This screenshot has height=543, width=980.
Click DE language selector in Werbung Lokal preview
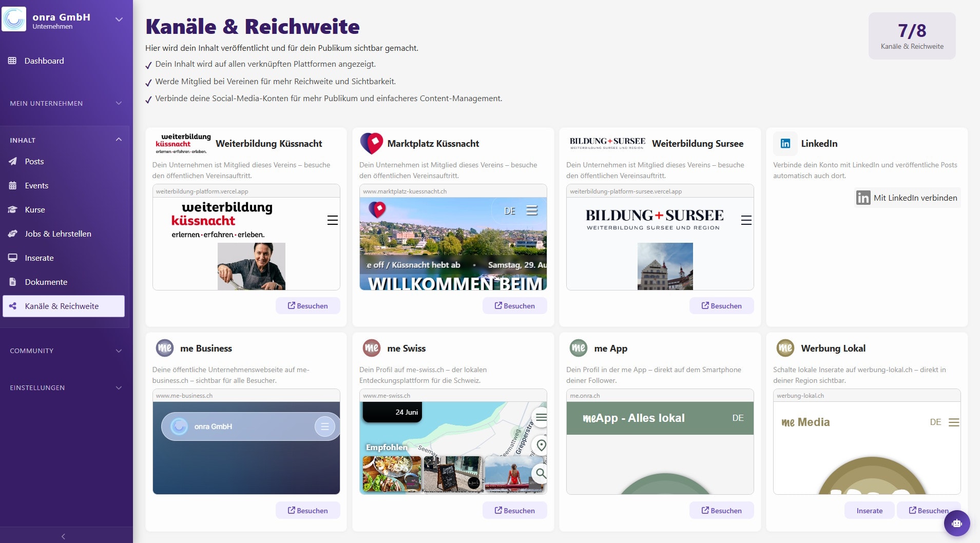coord(935,422)
